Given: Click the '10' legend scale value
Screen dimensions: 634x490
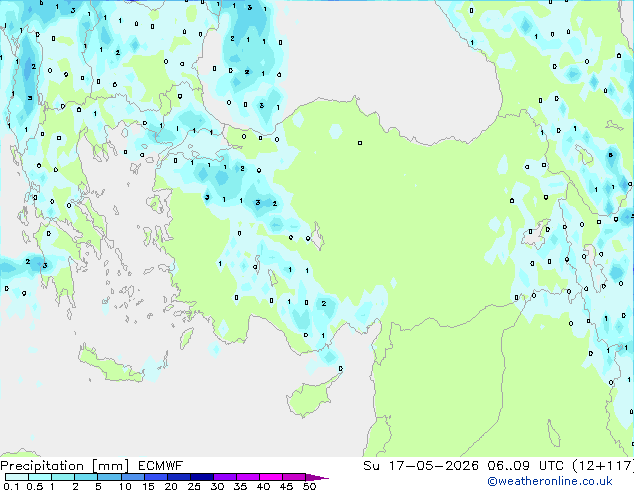Looking at the screenshot, I should [x=125, y=486].
